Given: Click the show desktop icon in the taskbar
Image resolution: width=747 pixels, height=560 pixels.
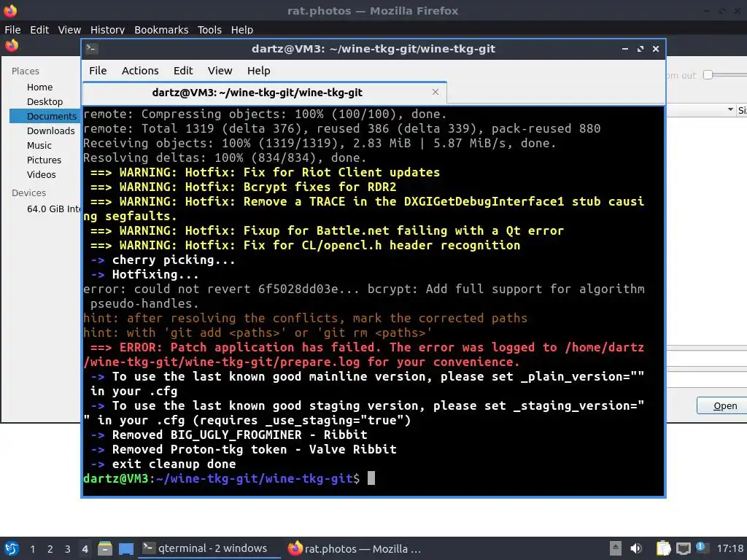Looking at the screenshot, I should (125, 548).
